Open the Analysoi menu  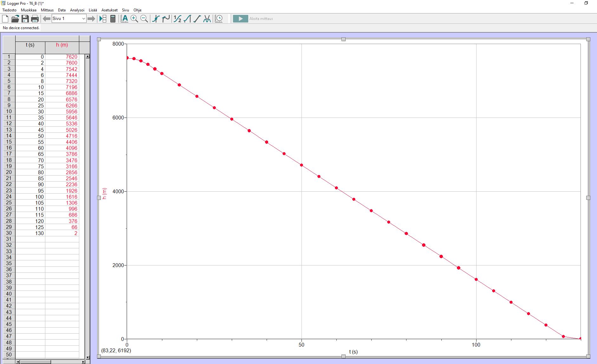click(x=77, y=10)
